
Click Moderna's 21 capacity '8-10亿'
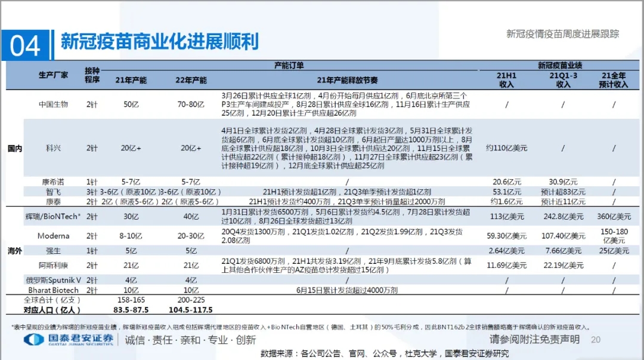pos(131,236)
